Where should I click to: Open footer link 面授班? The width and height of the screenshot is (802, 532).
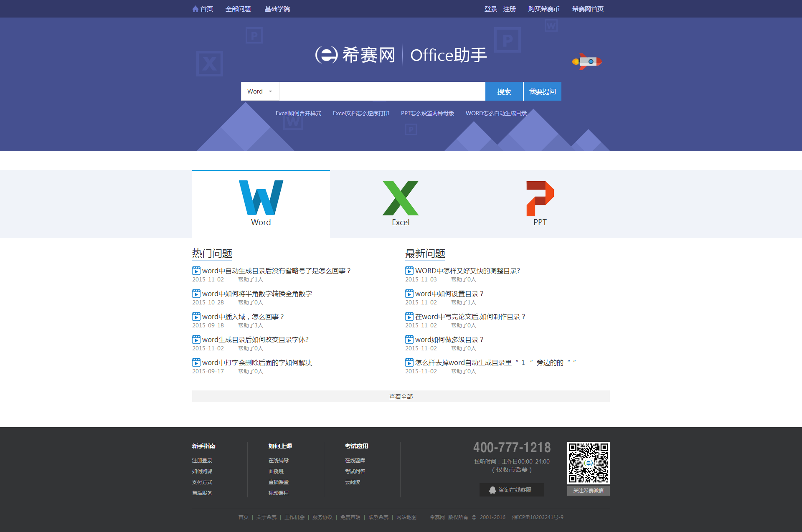coord(276,471)
